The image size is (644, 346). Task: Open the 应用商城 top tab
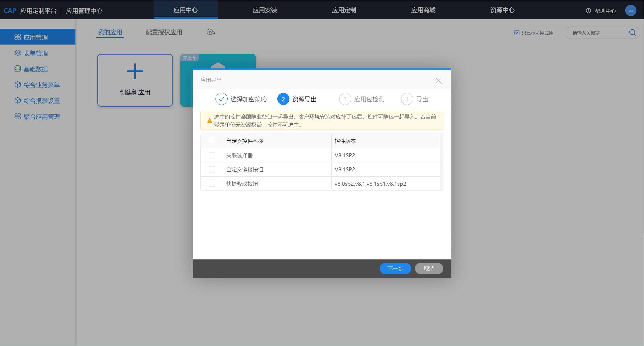click(x=423, y=10)
